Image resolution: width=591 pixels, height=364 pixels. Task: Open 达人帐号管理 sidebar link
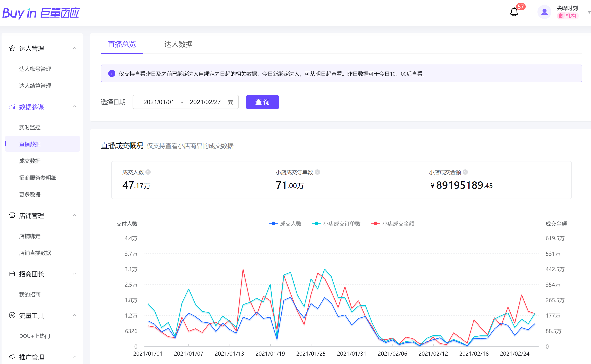click(35, 69)
